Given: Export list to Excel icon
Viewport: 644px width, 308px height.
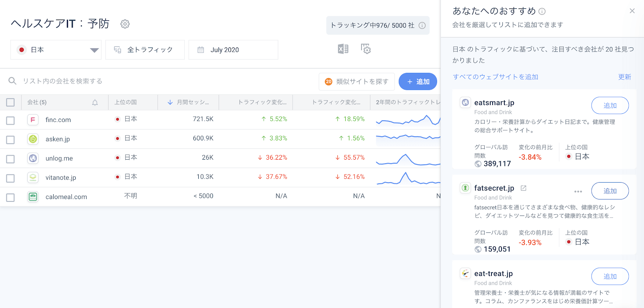Looking at the screenshot, I should pos(343,49).
